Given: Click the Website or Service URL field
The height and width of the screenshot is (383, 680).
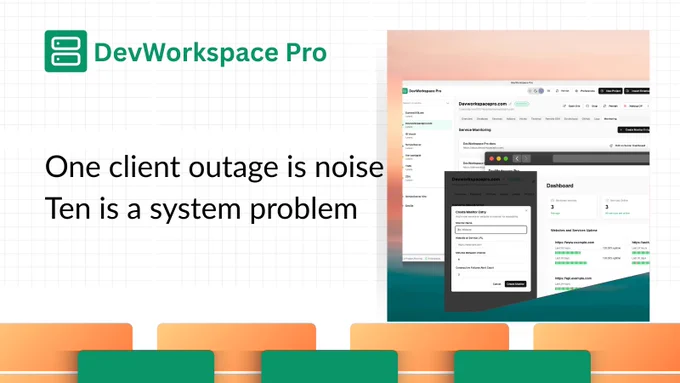Looking at the screenshot, I should [491, 245].
